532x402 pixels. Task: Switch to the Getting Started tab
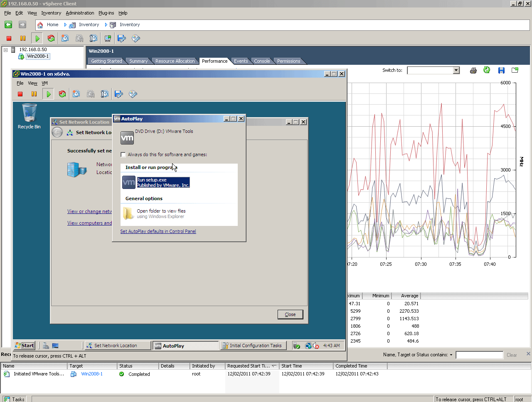point(106,61)
